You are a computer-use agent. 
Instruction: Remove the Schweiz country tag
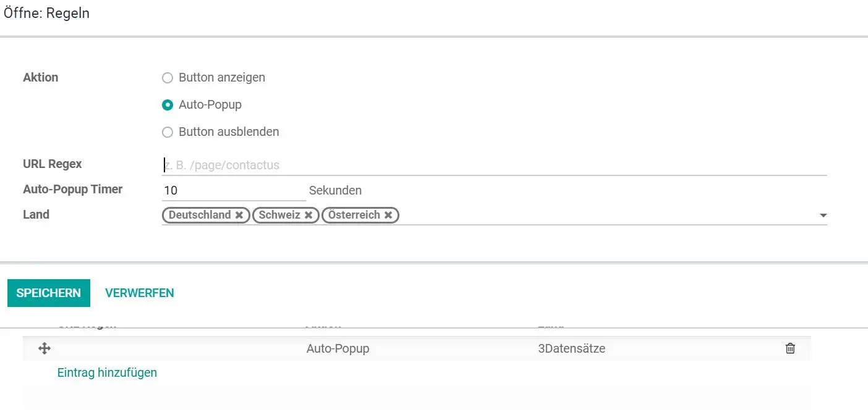308,215
